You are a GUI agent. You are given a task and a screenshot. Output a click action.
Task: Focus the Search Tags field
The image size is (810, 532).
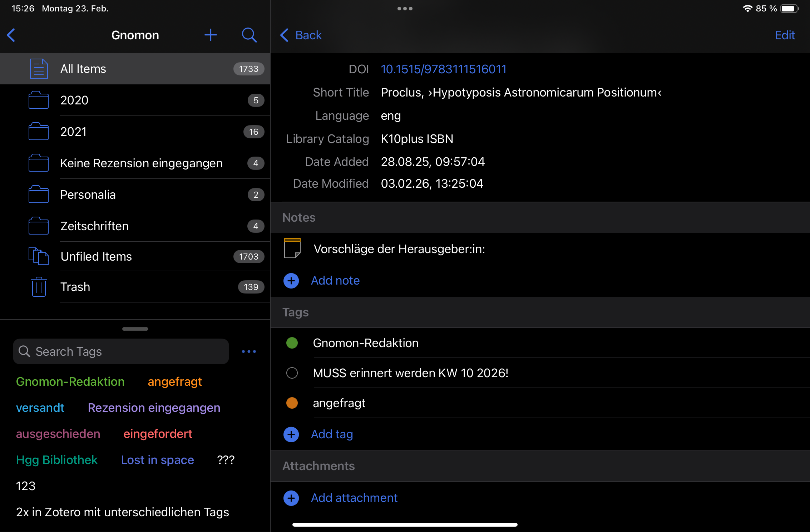(x=122, y=351)
